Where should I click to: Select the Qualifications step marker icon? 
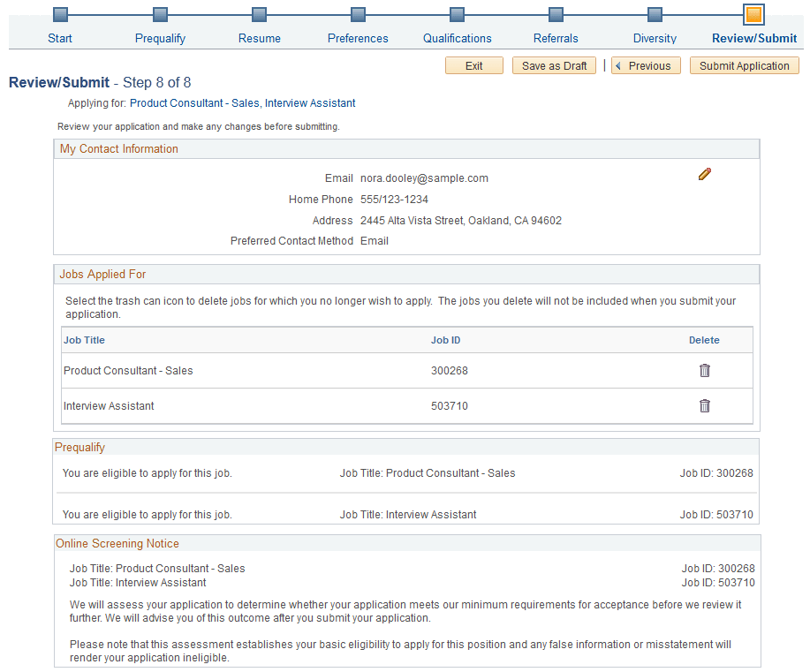(457, 14)
